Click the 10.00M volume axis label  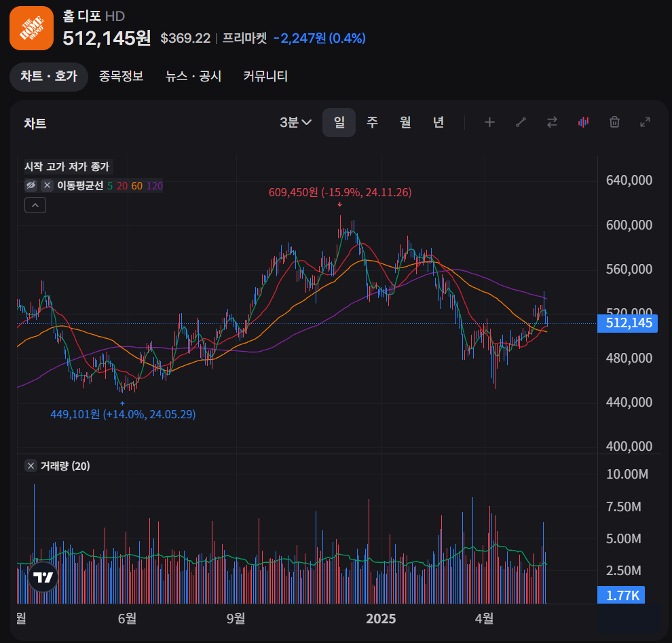627,474
